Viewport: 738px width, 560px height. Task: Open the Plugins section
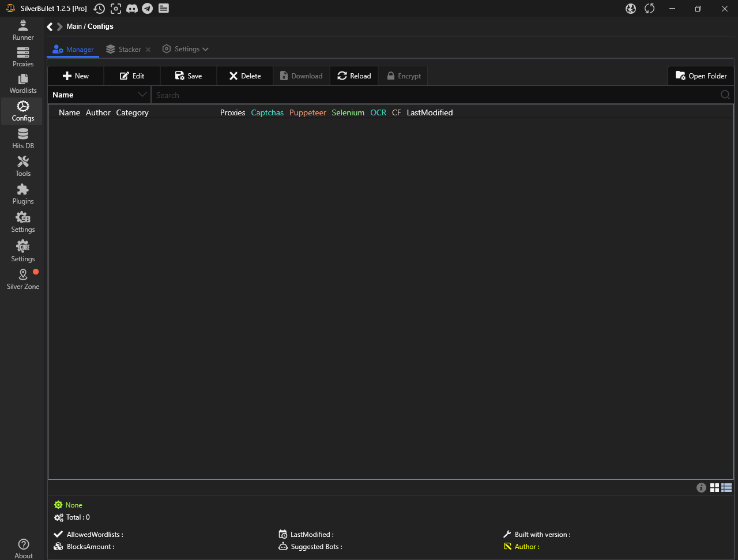point(23,194)
